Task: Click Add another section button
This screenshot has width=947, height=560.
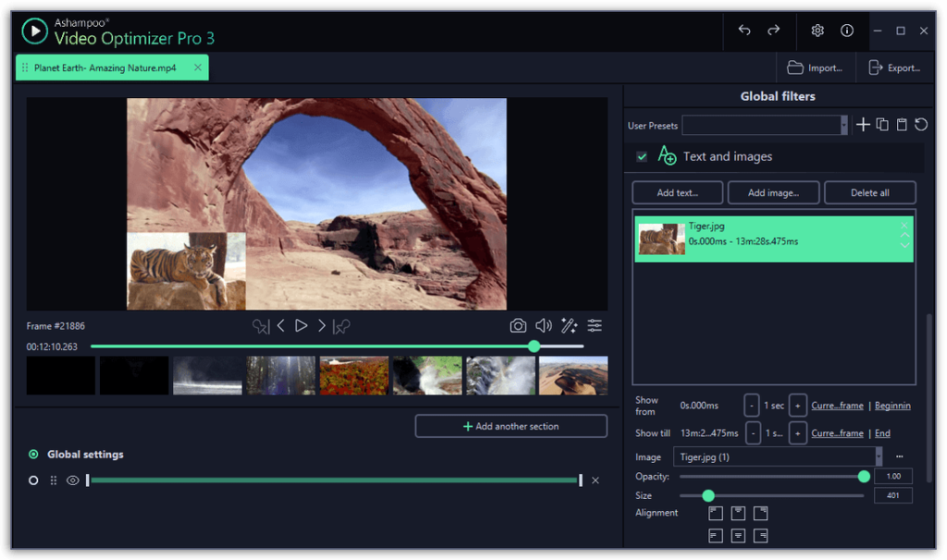Action: coord(510,426)
